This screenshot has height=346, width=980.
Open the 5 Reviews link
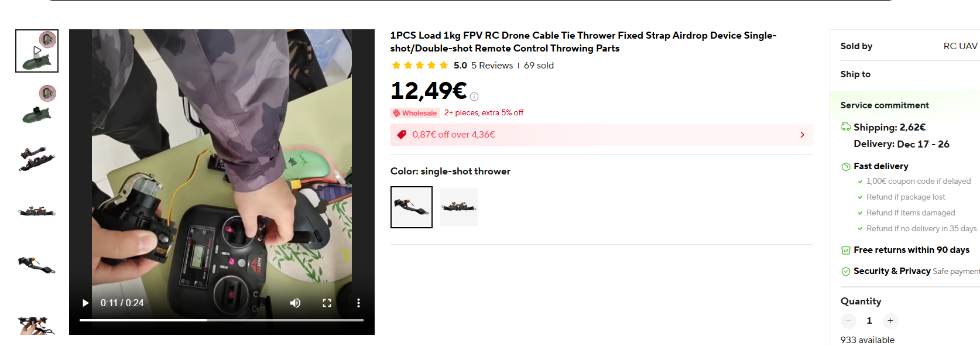[492, 66]
